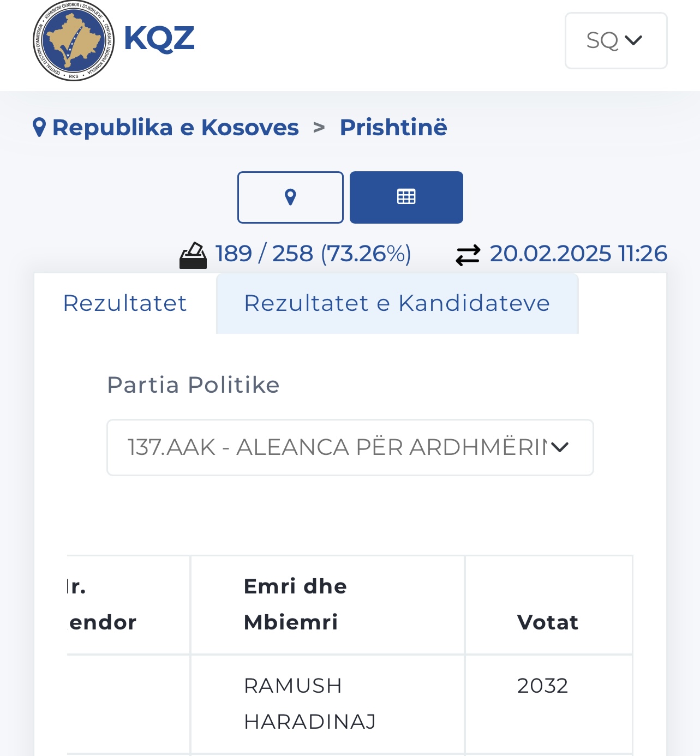700x756 pixels.
Task: Open the SQ language dropdown
Action: coord(615,41)
